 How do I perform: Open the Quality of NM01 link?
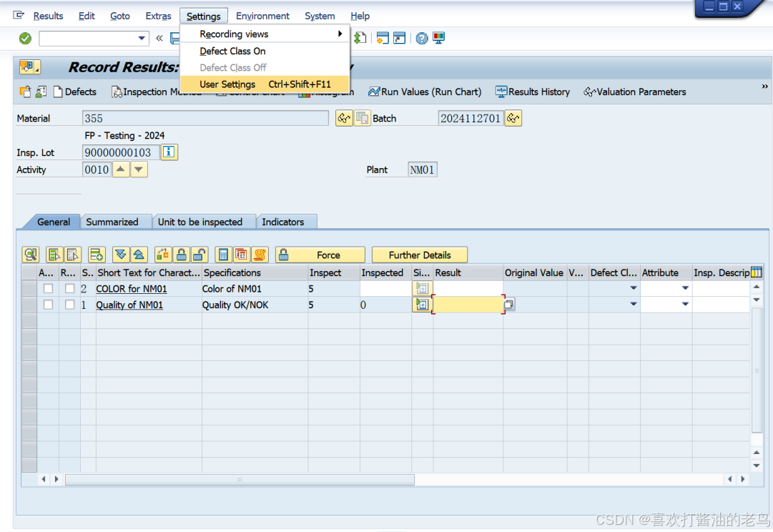(x=129, y=305)
